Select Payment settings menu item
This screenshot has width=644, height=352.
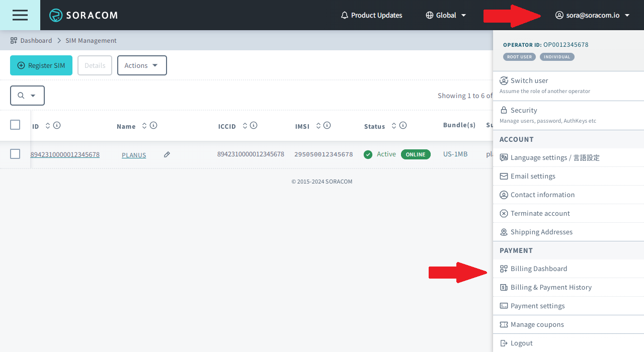(537, 306)
